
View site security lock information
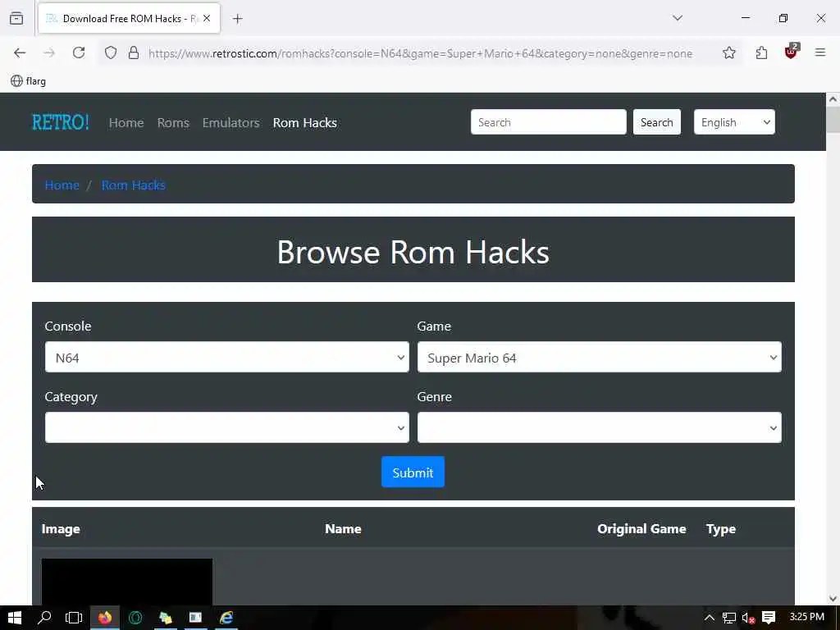pyautogui.click(x=134, y=52)
